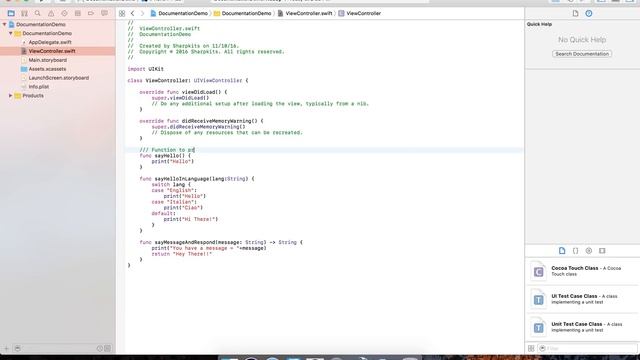Click 'override func viewDidLoad()' line

[183, 92]
